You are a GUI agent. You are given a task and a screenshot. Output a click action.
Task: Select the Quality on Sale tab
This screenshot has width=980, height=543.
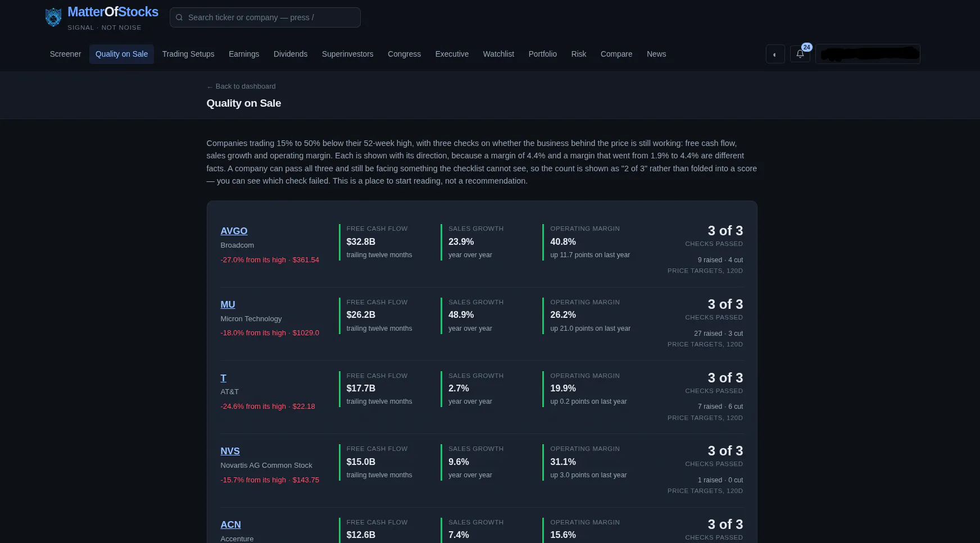pyautogui.click(x=121, y=54)
